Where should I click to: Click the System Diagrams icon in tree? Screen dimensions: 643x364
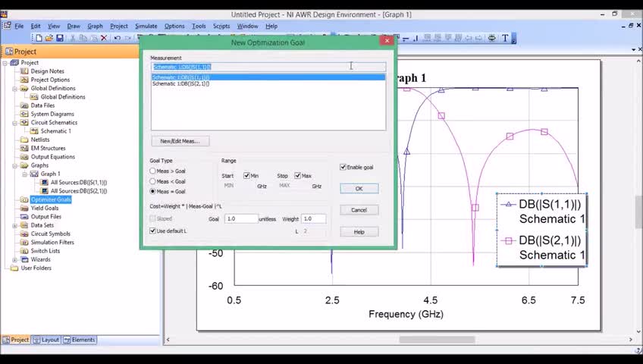point(24,114)
